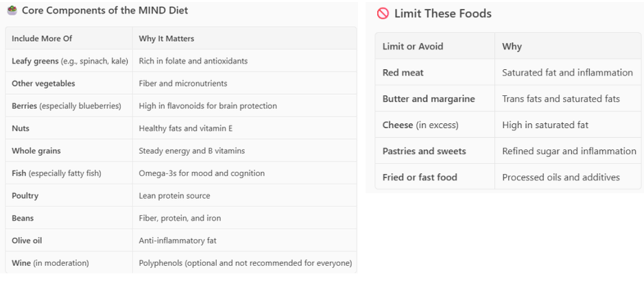
Task: Click the Omega-3s for mood and cognition text
Action: coord(202,173)
